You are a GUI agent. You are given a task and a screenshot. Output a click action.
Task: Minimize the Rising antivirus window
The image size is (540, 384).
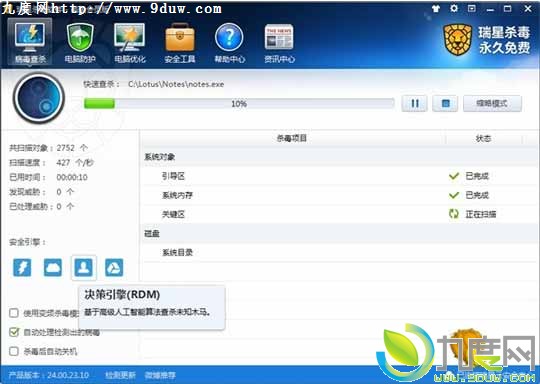click(x=490, y=9)
